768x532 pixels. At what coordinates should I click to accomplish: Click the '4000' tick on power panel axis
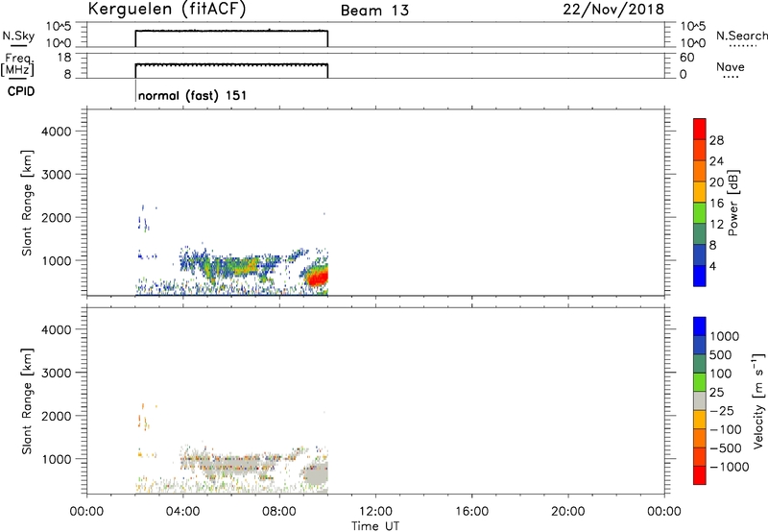point(57,132)
